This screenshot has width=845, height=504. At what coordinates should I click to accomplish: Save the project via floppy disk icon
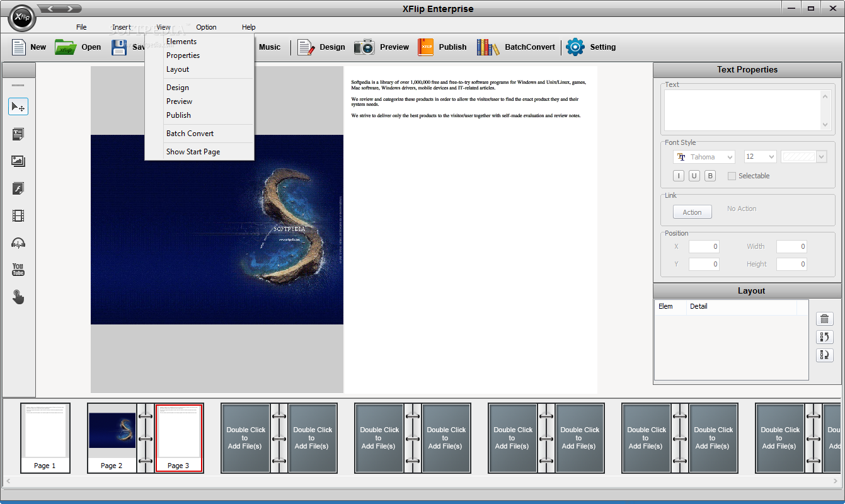coord(119,47)
